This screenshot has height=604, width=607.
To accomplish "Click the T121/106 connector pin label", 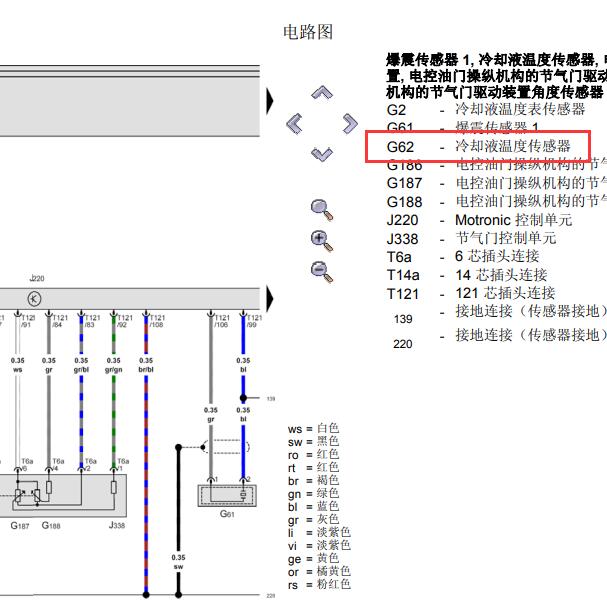I will click(x=221, y=321).
